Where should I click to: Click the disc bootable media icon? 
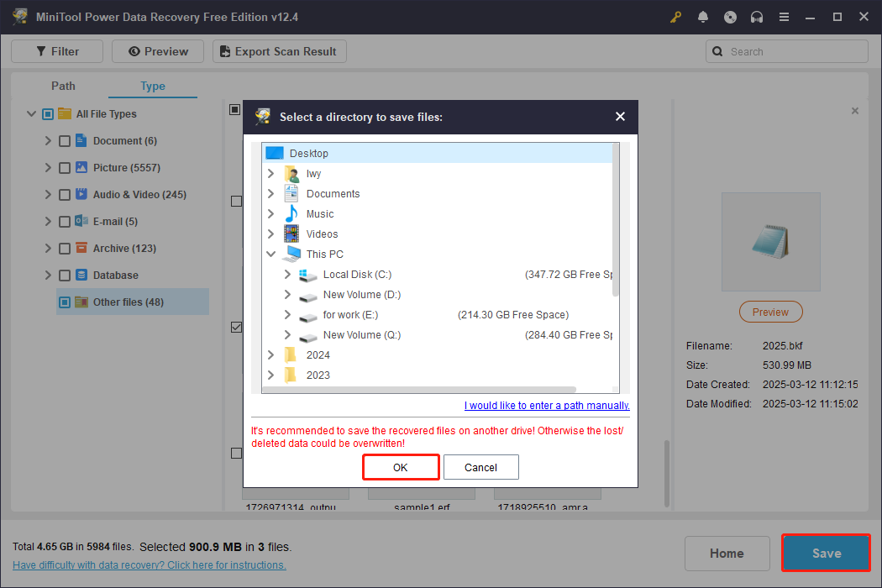[730, 17]
